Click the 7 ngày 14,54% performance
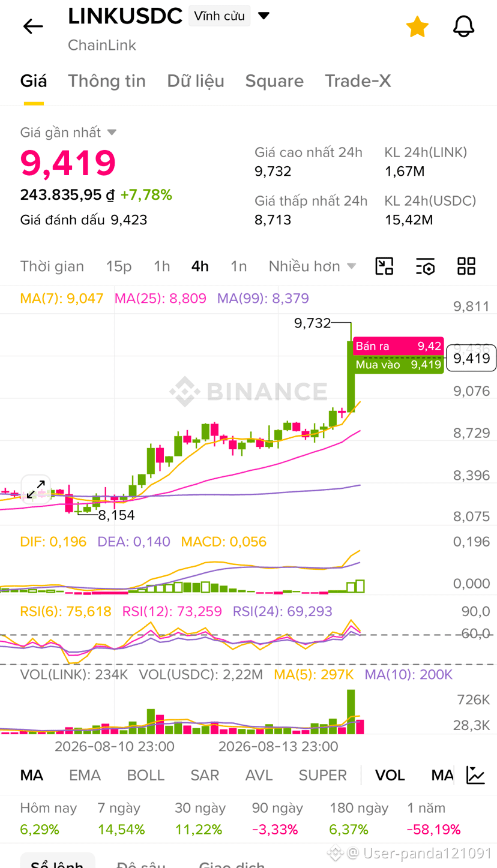 click(x=121, y=819)
